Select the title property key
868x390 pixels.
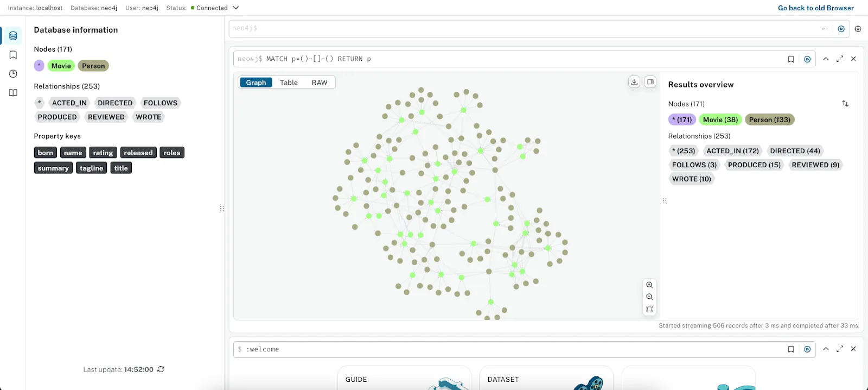click(x=121, y=168)
